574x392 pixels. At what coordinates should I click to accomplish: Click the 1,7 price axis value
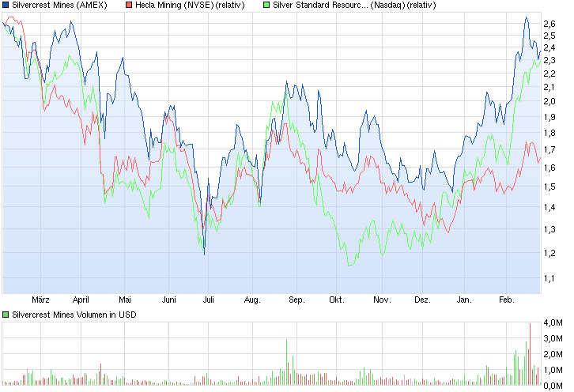coord(549,149)
